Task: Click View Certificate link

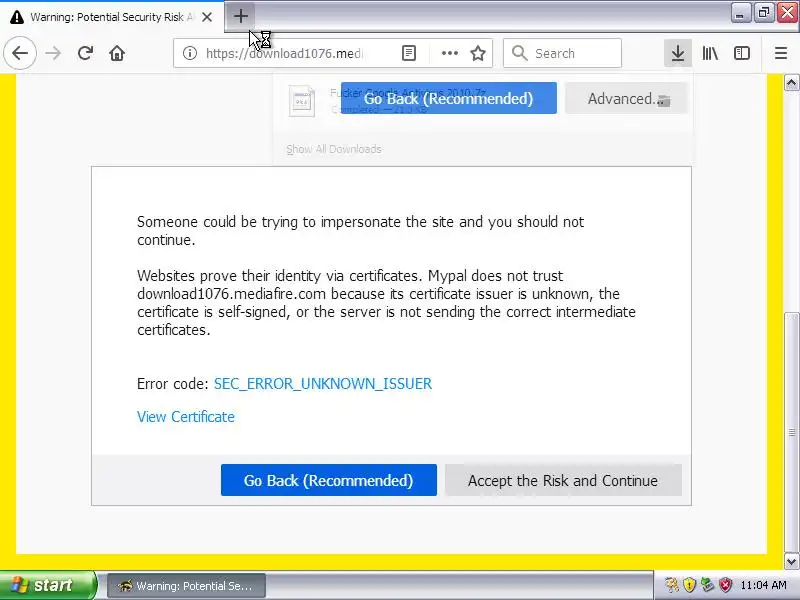Action: pos(186,417)
